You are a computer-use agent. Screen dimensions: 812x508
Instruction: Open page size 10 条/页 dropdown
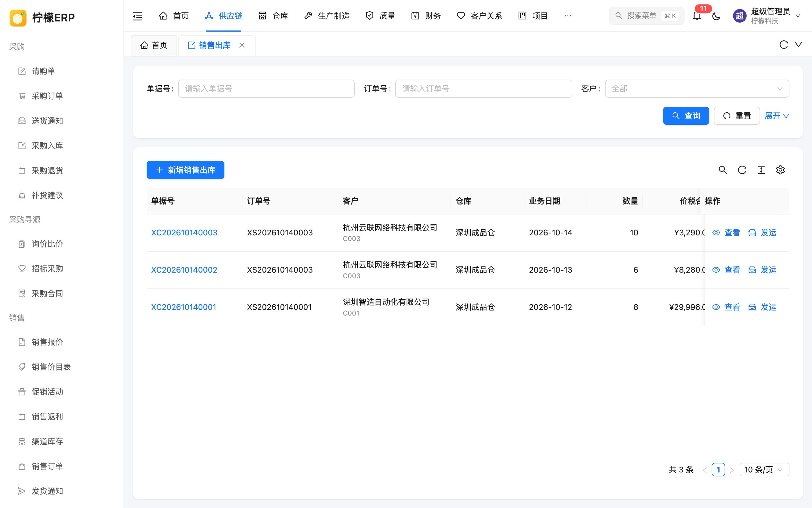[764, 470]
